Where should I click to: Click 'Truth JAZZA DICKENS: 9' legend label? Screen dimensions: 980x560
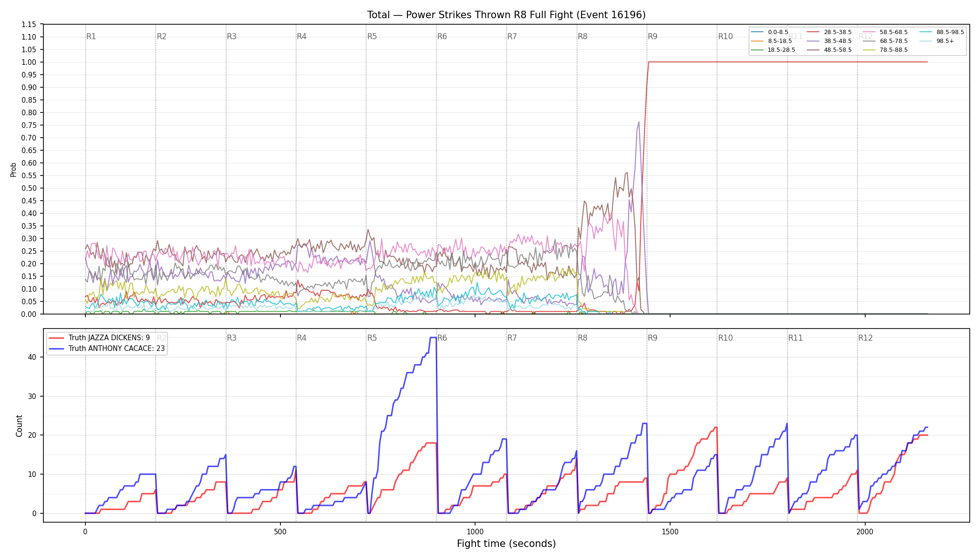pos(109,338)
